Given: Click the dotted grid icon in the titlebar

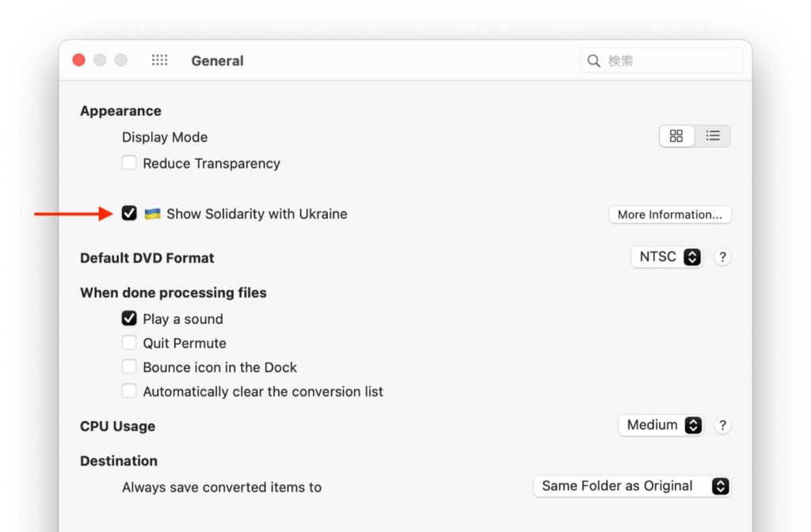Looking at the screenshot, I should tap(159, 59).
